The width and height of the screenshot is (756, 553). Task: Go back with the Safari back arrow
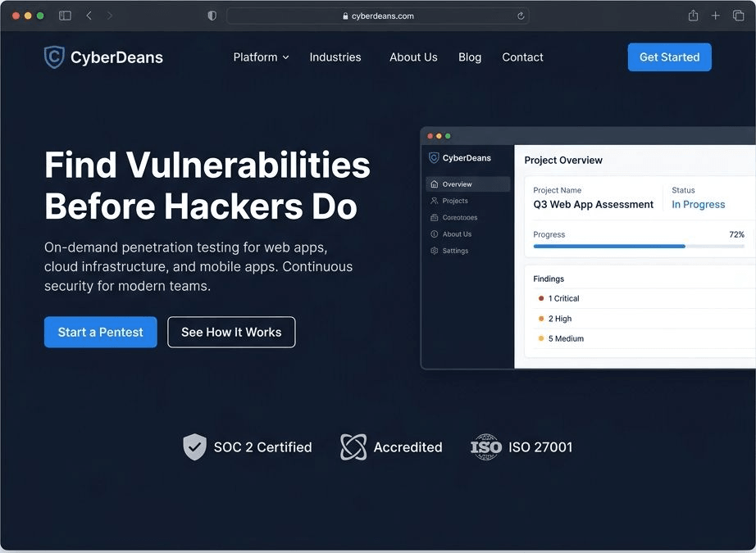point(89,16)
